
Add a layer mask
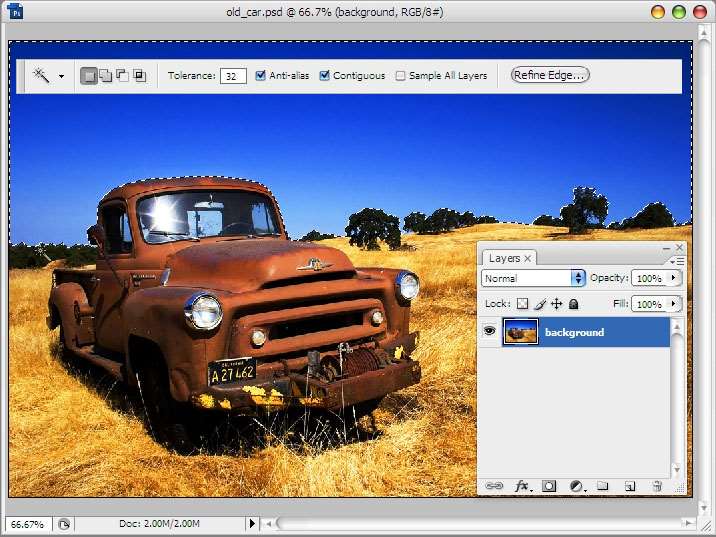click(x=549, y=486)
